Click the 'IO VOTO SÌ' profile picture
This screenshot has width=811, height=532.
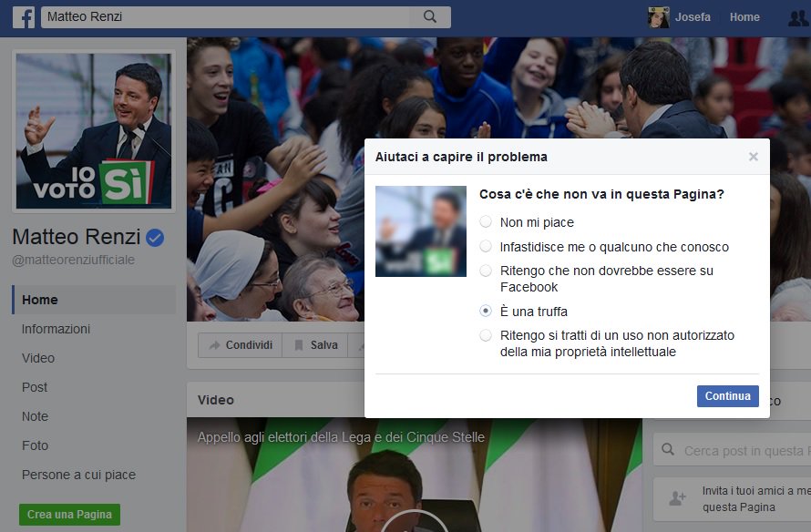click(x=94, y=131)
